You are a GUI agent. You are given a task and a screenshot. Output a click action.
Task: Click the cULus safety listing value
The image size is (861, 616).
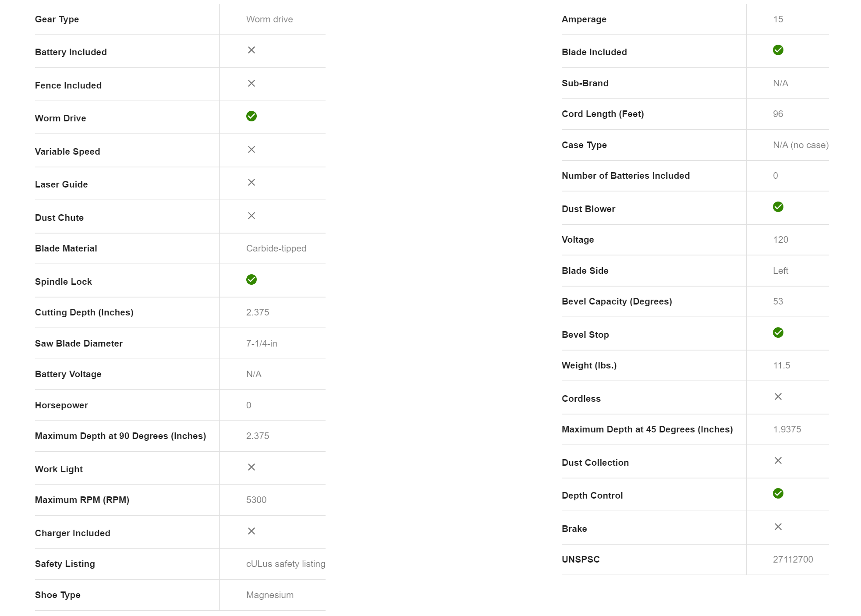coord(285,564)
